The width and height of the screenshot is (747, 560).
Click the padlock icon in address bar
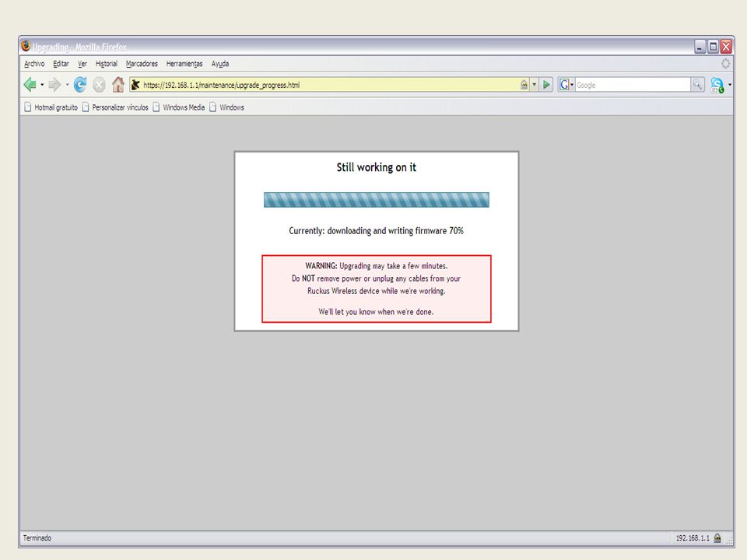click(x=524, y=85)
